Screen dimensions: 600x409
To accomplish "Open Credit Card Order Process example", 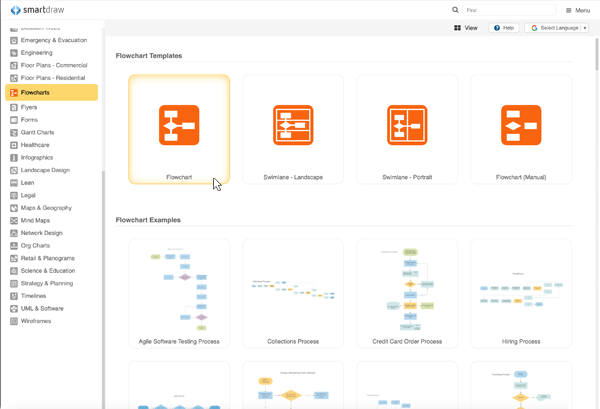I will tap(407, 293).
